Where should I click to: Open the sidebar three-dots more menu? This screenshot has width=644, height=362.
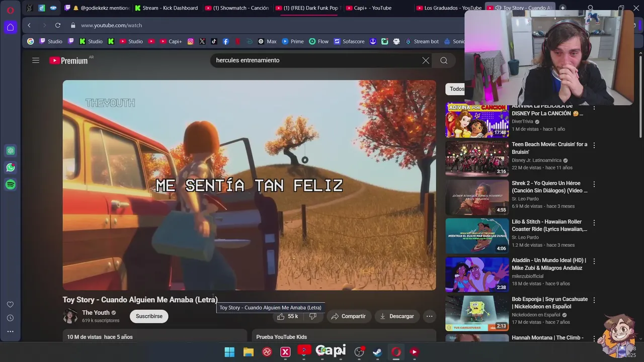[x=10, y=331]
